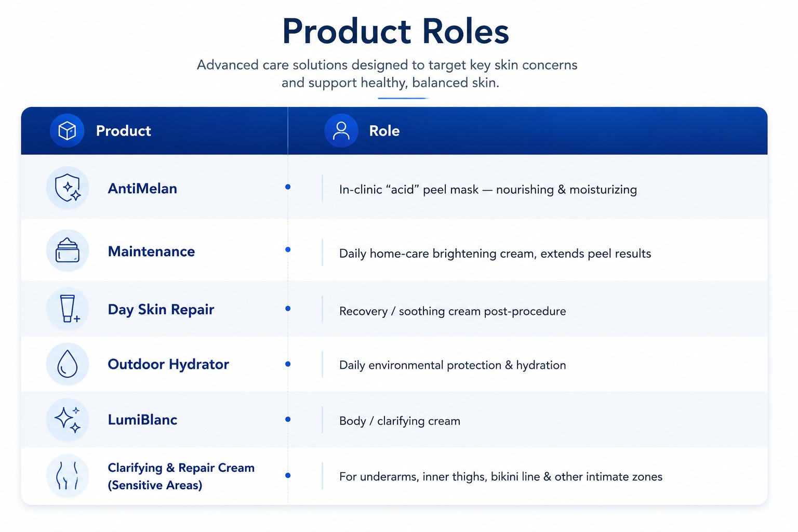Click the Maintenance cream jar icon
This screenshot has width=798, height=532.
68,250
